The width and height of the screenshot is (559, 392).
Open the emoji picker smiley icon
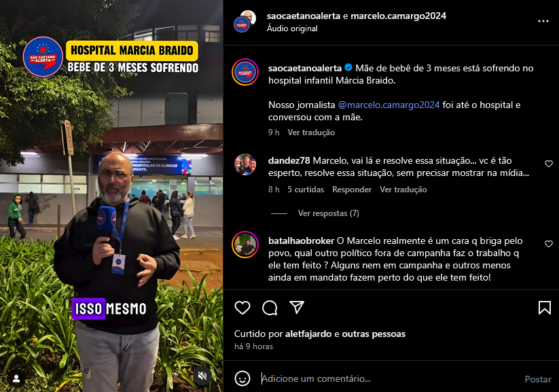242,378
